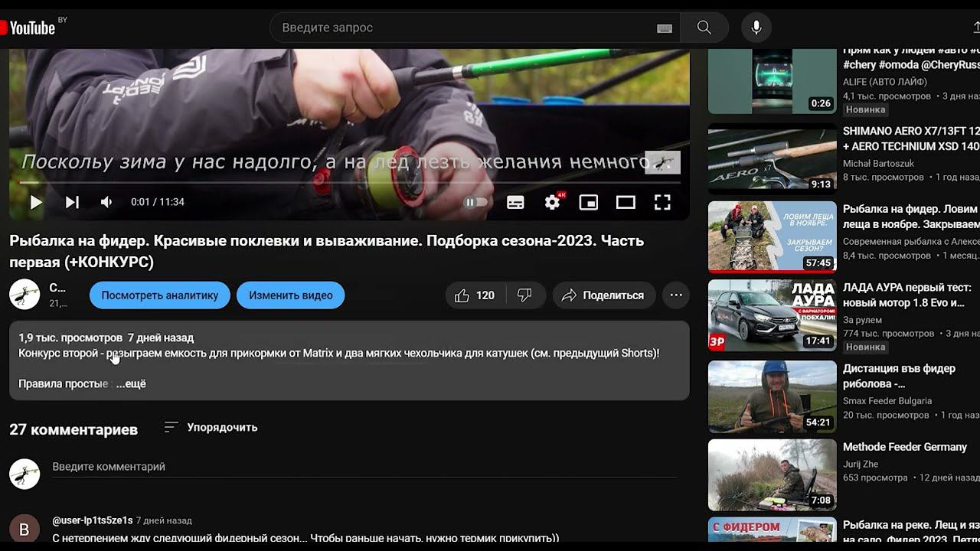The width and height of the screenshot is (980, 551).
Task: Start voice search with microphone
Action: [x=756, y=28]
